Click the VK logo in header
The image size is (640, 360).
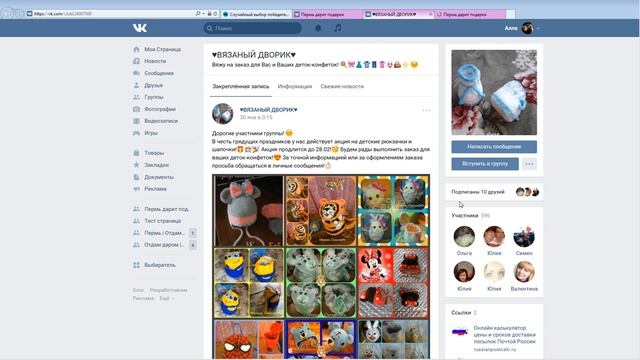point(140,28)
